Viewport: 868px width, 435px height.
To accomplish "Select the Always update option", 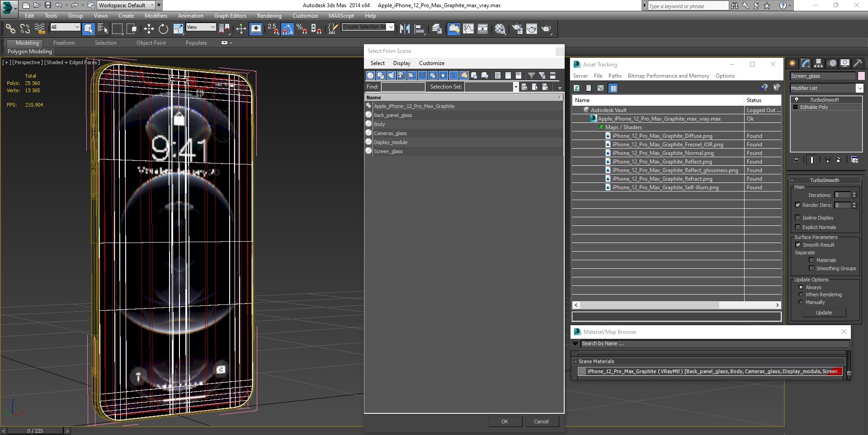I will coord(801,287).
